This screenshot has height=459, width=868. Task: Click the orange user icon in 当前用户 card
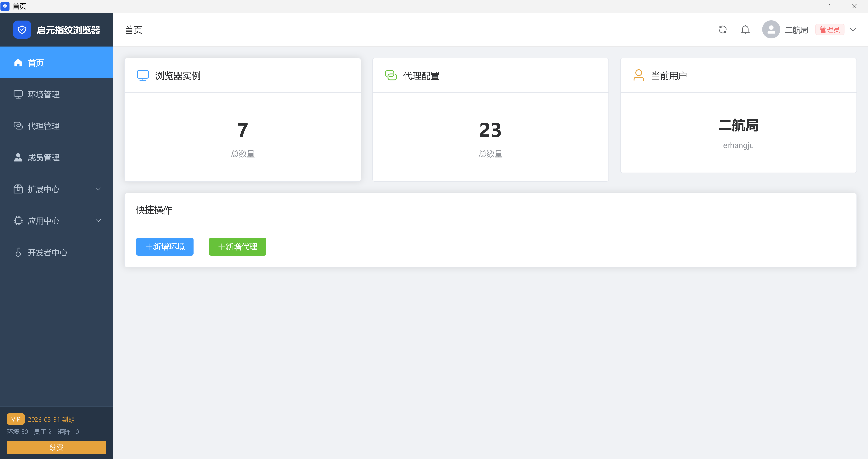click(639, 75)
